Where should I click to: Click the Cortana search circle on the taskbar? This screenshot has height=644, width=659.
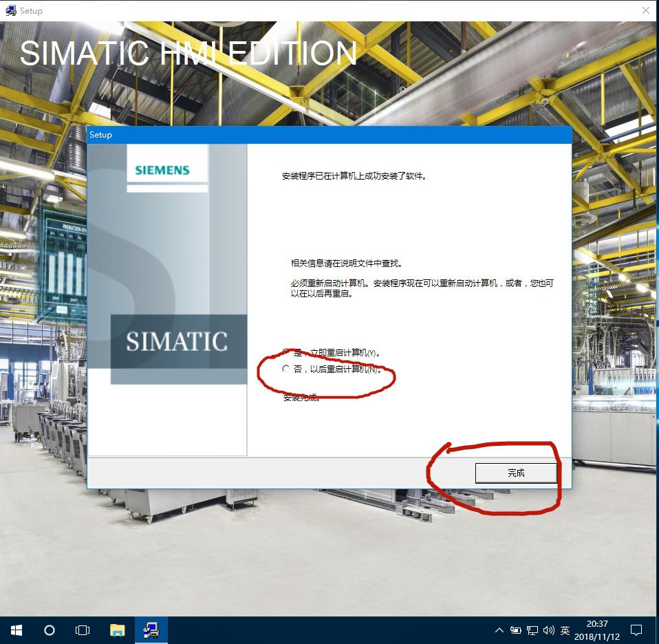click(49, 630)
